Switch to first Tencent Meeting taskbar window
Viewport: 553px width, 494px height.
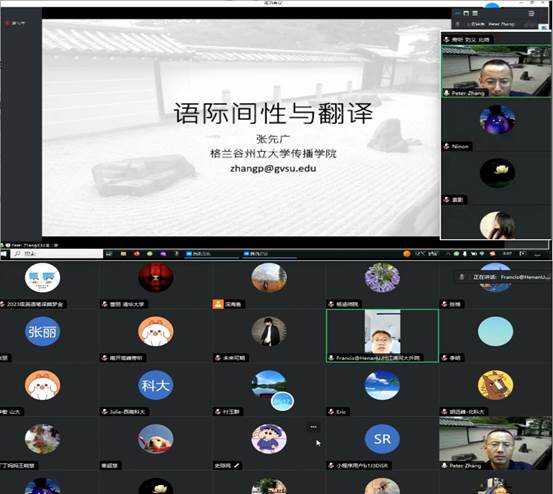click(x=212, y=254)
